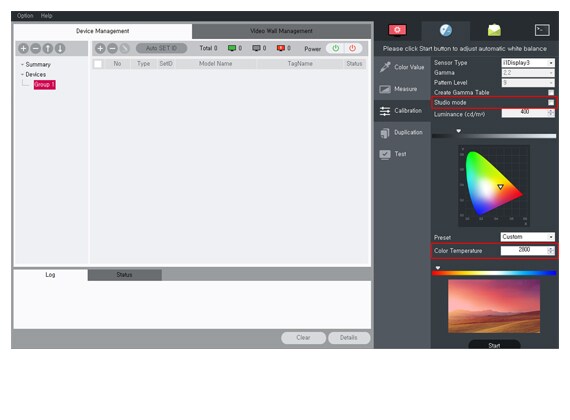Image resolution: width=570 pixels, height=420 pixels.
Task: Open the green envelope mail tab icon
Action: [x=494, y=30]
